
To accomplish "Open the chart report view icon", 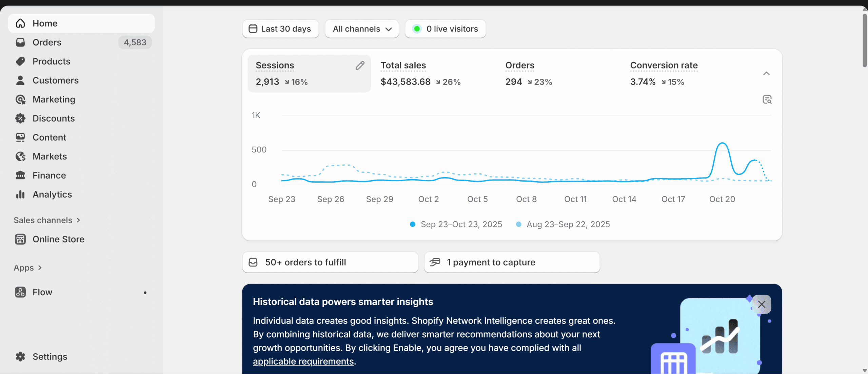I will pos(767,99).
